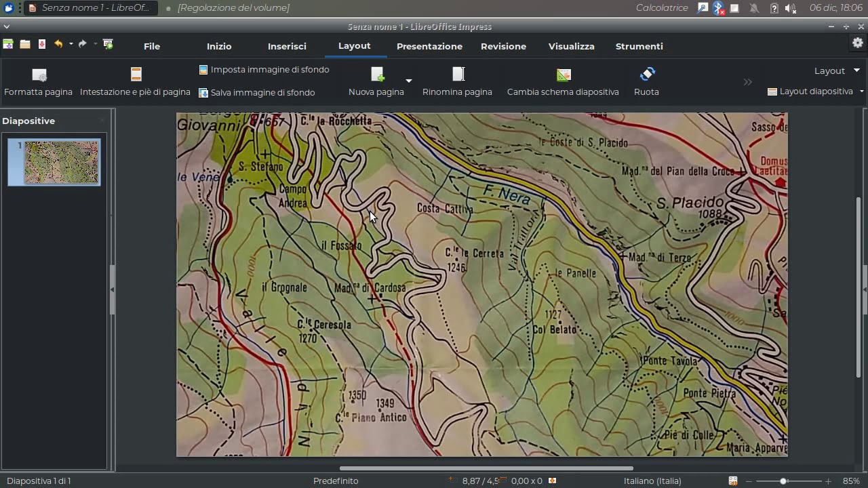This screenshot has height=488, width=868.
Task: Open the notebookbar settings gear
Action: click(858, 43)
